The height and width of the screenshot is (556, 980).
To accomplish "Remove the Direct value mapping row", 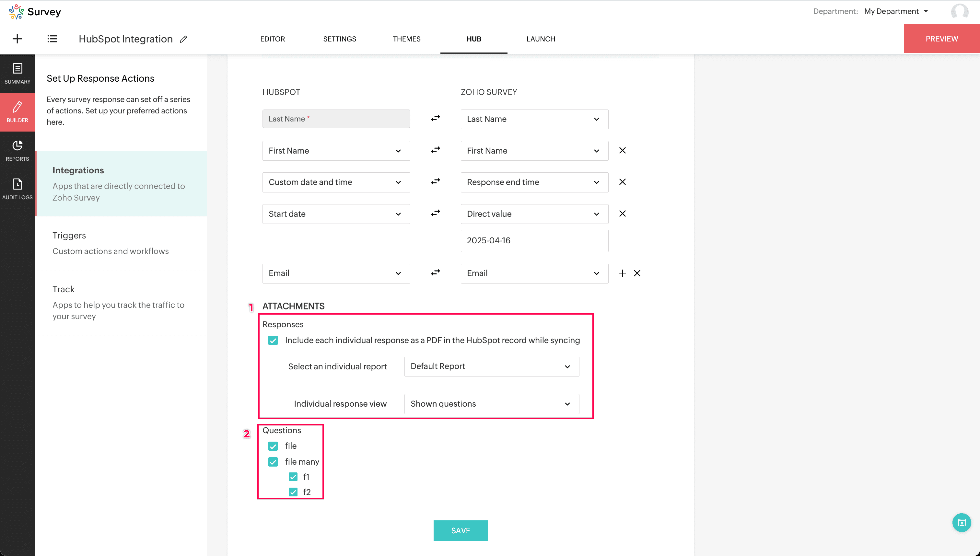I will (623, 214).
